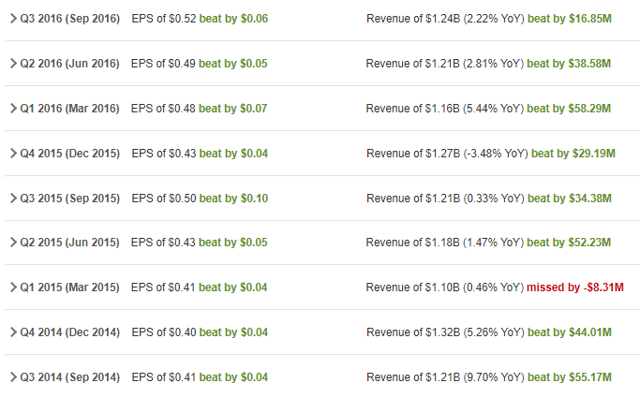Expand the Q1 2016 (Mar 2016) row arrow
640x398 pixels.
13,108
